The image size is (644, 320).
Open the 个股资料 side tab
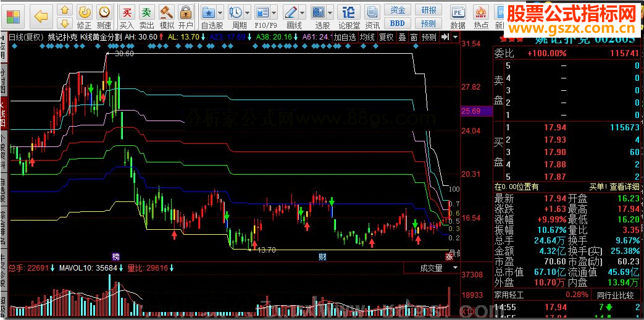(x=3, y=151)
